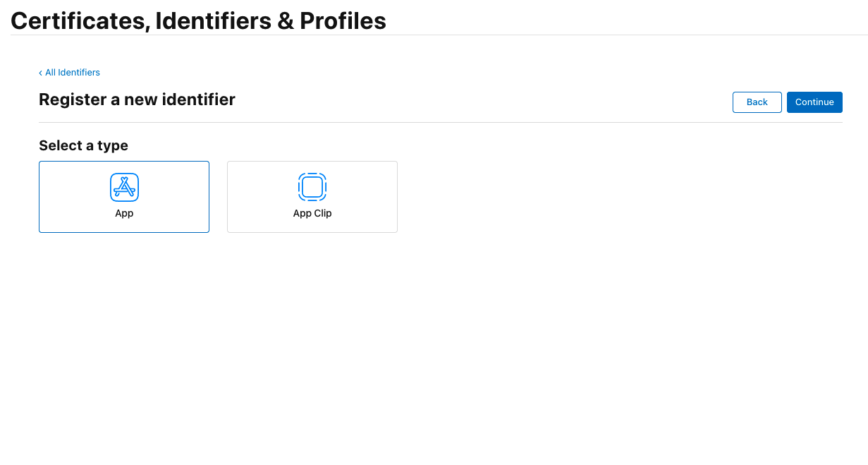868x465 pixels.
Task: Click the Back button
Action: [757, 102]
